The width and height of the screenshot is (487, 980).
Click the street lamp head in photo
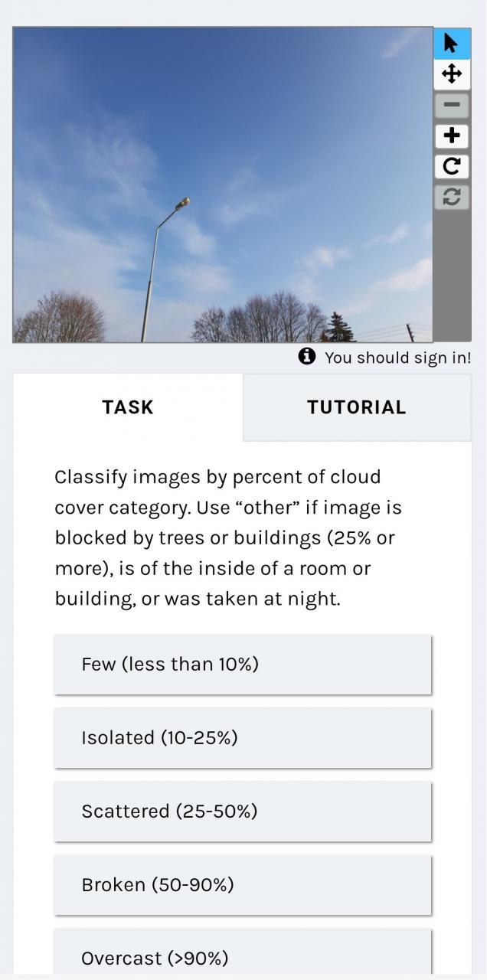pyautogui.click(x=183, y=203)
